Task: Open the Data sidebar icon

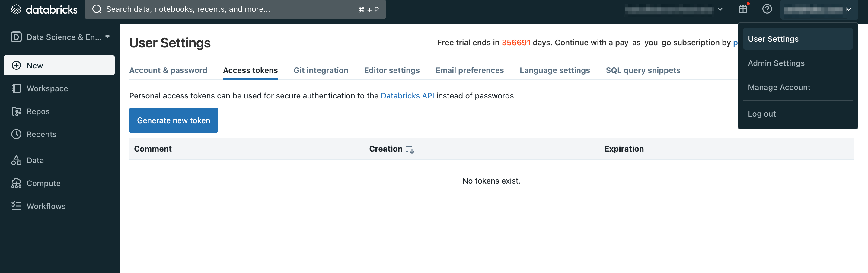Action: pos(16,160)
